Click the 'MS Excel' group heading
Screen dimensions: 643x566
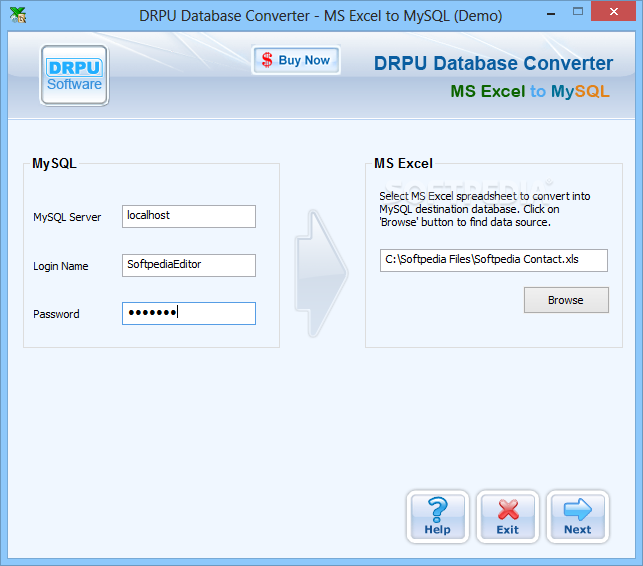coord(403,164)
